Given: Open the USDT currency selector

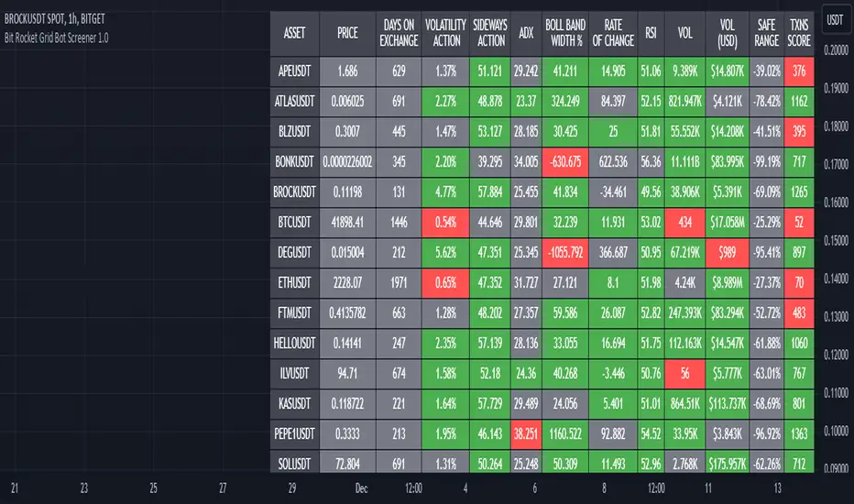Looking at the screenshot, I should click(x=834, y=17).
